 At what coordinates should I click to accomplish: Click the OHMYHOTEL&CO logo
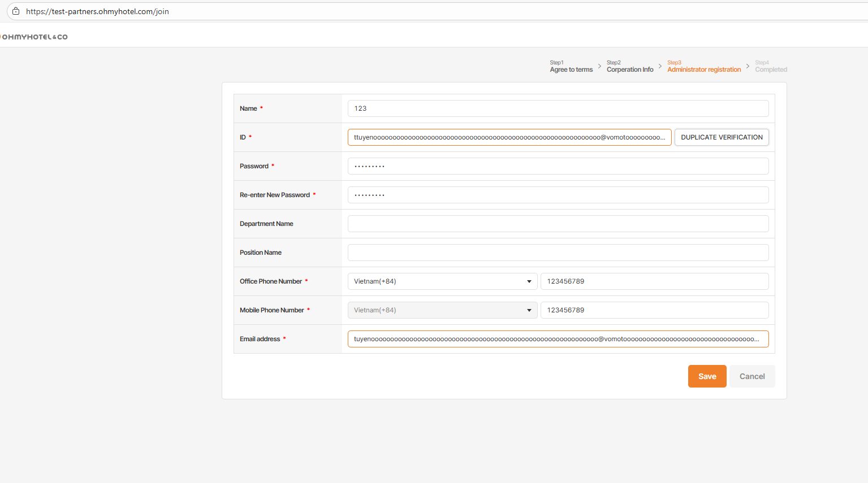click(34, 37)
